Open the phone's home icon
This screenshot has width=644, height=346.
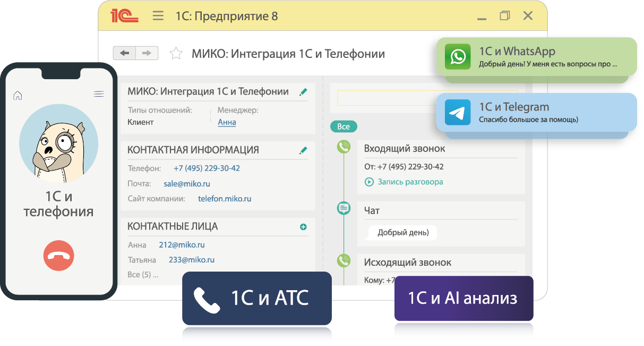[x=18, y=95]
